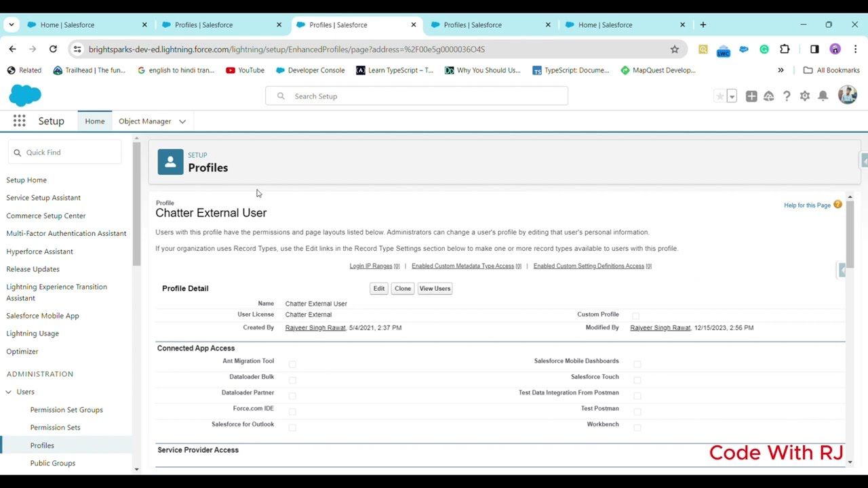Switch to first Home | Salesforce browser tab

pos(87,24)
